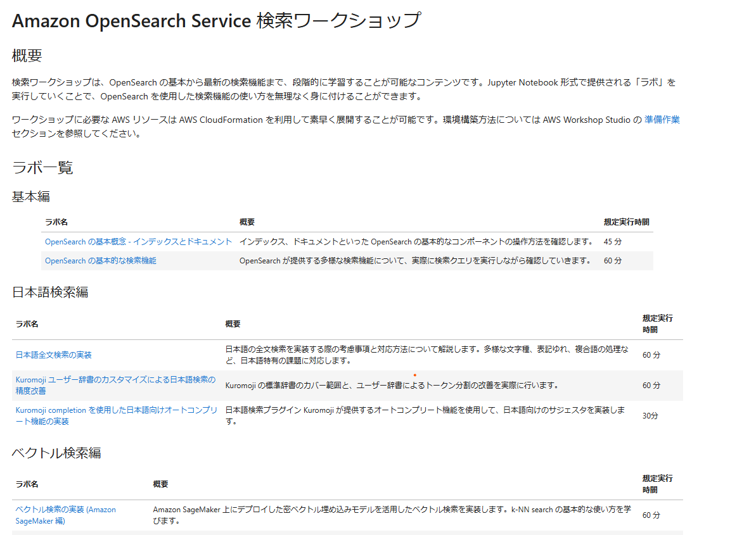
Task: Open Kuromoji completion オートコンプリート lab link
Action: pyautogui.click(x=117, y=415)
